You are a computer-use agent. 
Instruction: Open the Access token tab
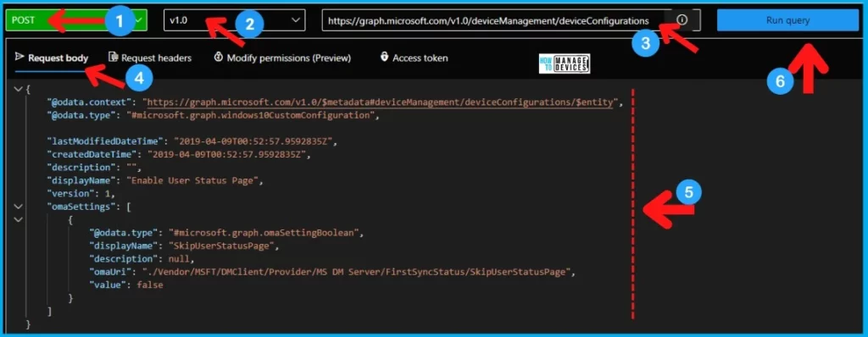pos(414,58)
